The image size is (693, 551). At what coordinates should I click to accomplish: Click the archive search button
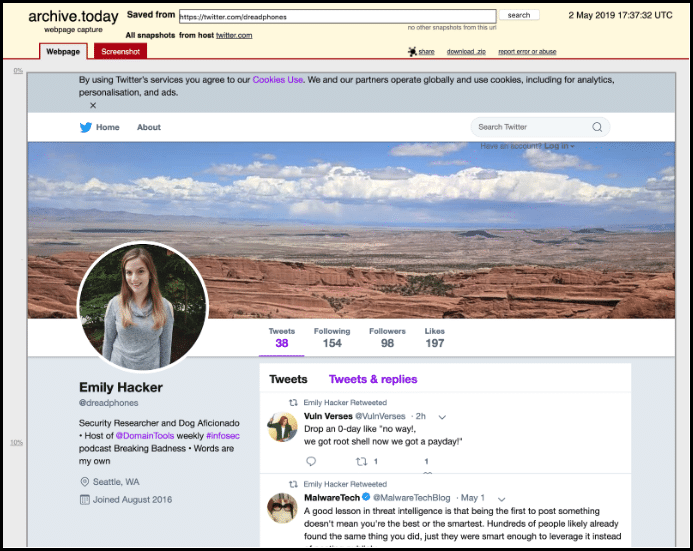tap(519, 15)
